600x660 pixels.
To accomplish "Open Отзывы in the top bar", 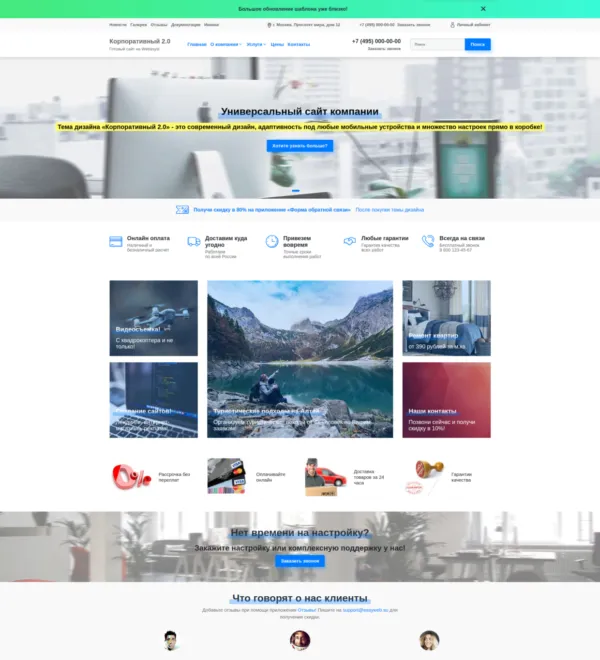I will 159,25.
